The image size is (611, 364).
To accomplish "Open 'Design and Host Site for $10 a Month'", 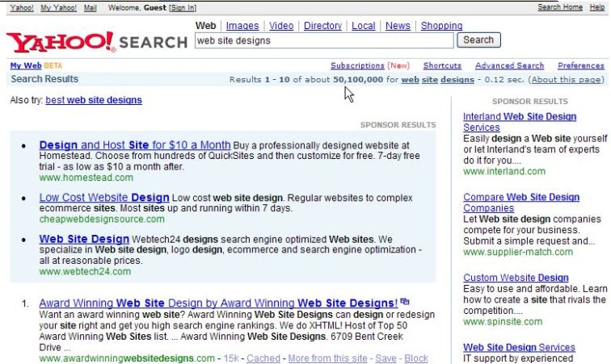I will (135, 144).
